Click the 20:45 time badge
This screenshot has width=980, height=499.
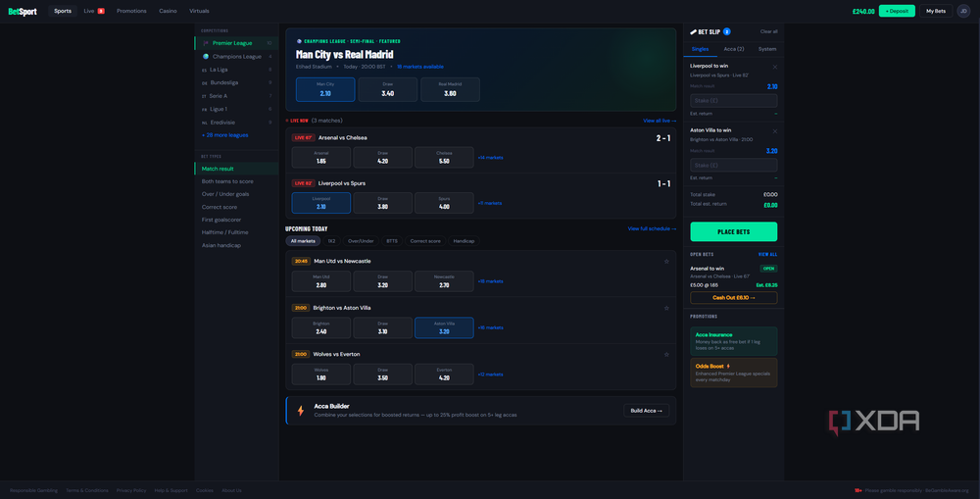tap(301, 262)
